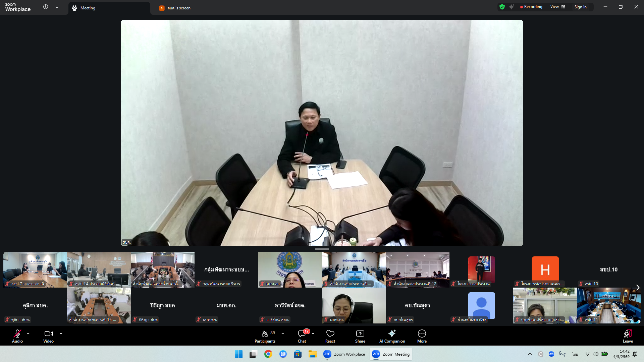The image size is (644, 362).
Task: Click the Recording indicator
Action: click(x=531, y=7)
